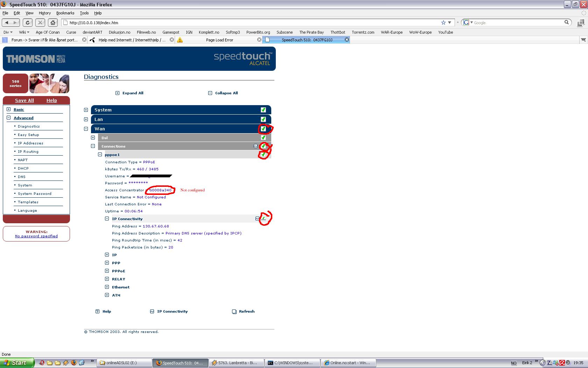Open the Div bookmarks folder dropdown

[x=8, y=32]
